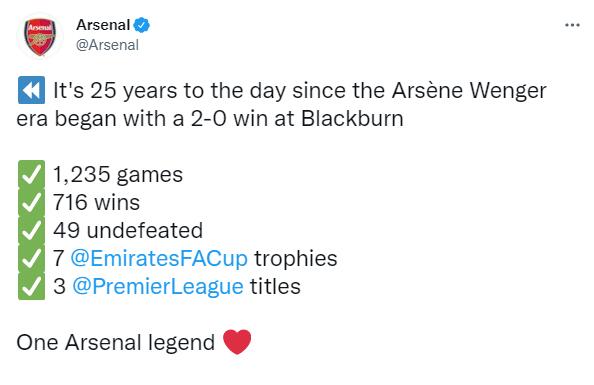Click the green check beside 716 wins
This screenshot has width=594, height=385.
point(31,202)
